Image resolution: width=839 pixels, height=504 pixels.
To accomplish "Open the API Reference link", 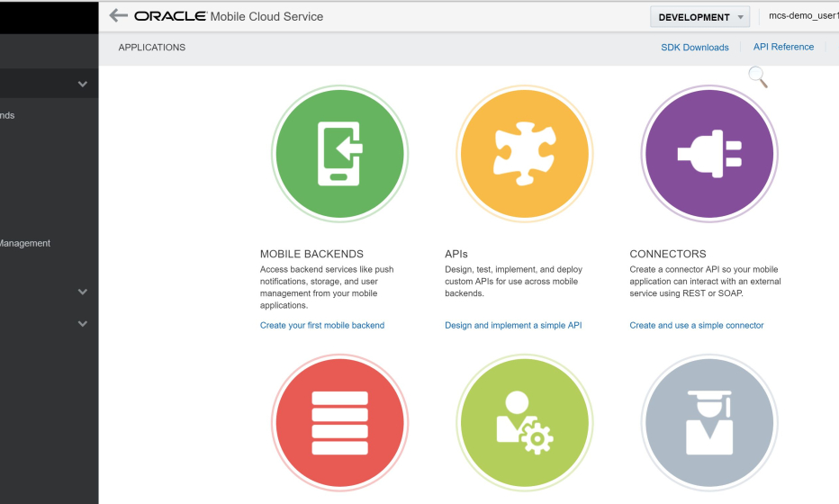I will (783, 48).
